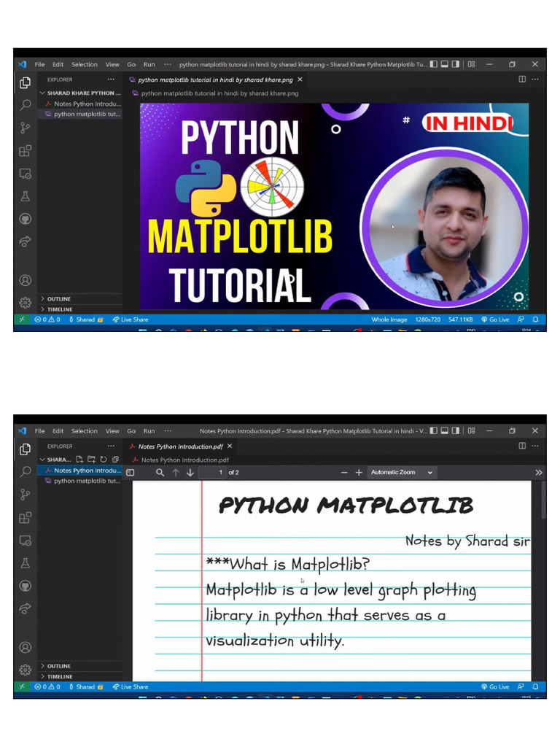Refresh the explorer in the PDF notes window
This screenshot has height=747, width=560.
104,460
